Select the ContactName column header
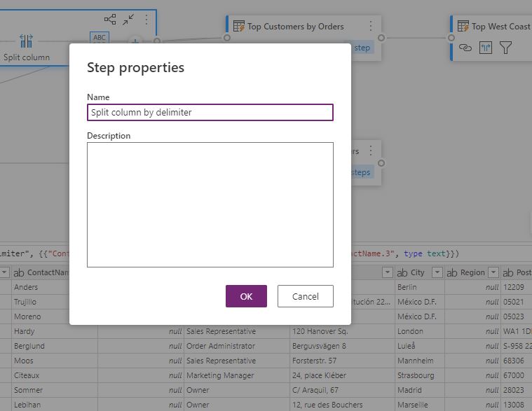The width and height of the screenshot is (532, 411). pyautogui.click(x=48, y=272)
